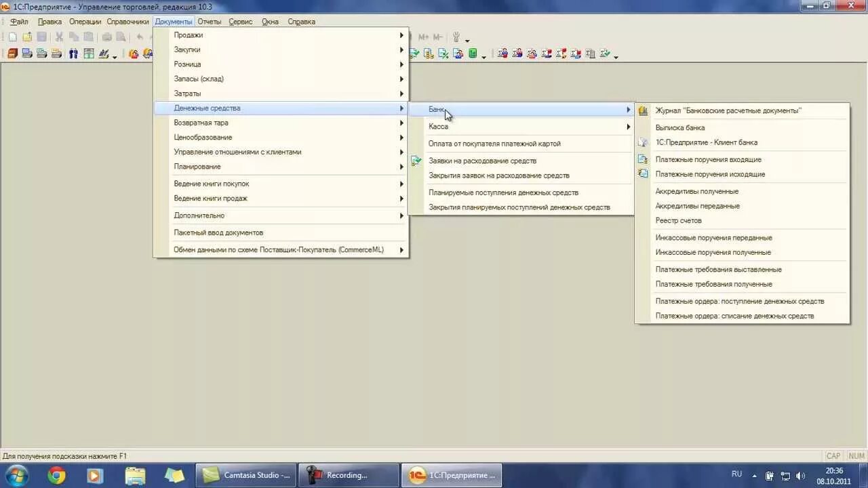
Task: Open the Окна menu
Action: pyautogui.click(x=270, y=22)
